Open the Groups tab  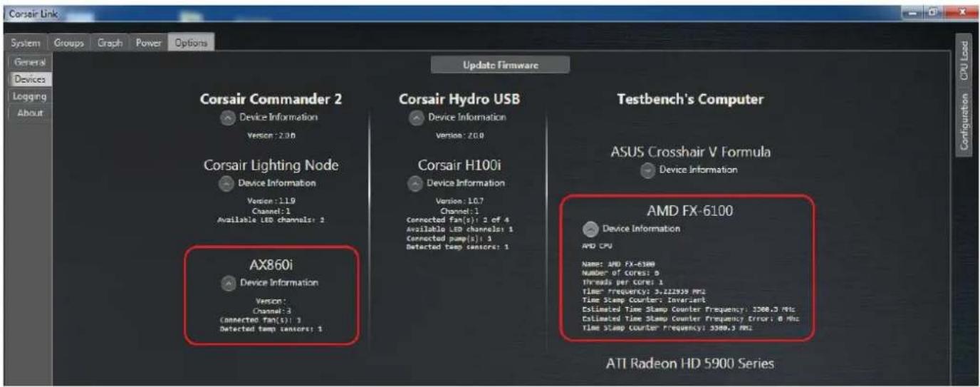click(69, 43)
